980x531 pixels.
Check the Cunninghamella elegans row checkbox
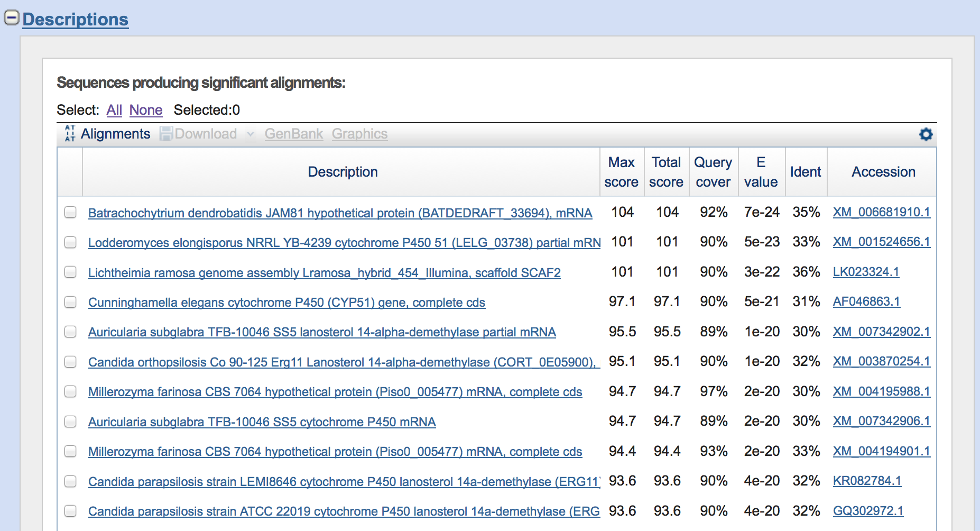(70, 302)
